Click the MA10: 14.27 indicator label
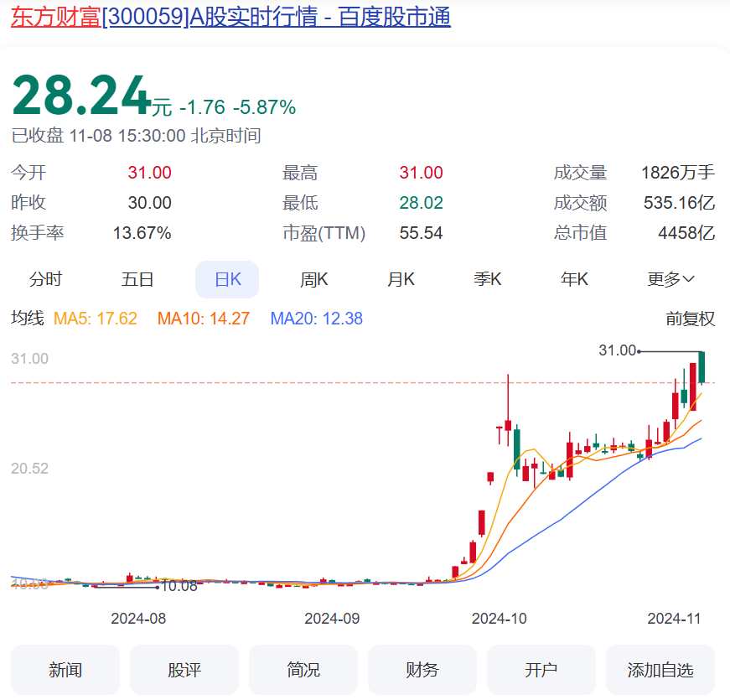The height and width of the screenshot is (700, 730). (x=204, y=319)
